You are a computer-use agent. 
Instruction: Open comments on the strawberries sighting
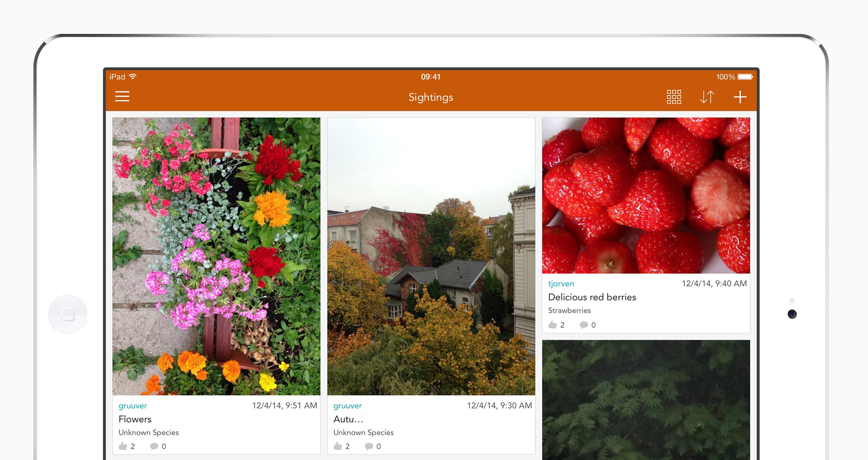click(584, 325)
